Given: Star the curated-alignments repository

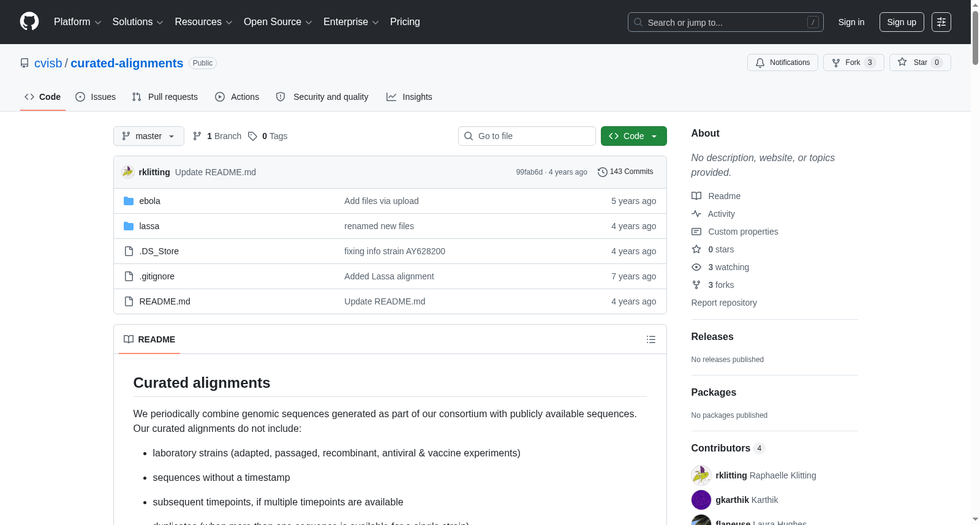Looking at the screenshot, I should tap(920, 62).
